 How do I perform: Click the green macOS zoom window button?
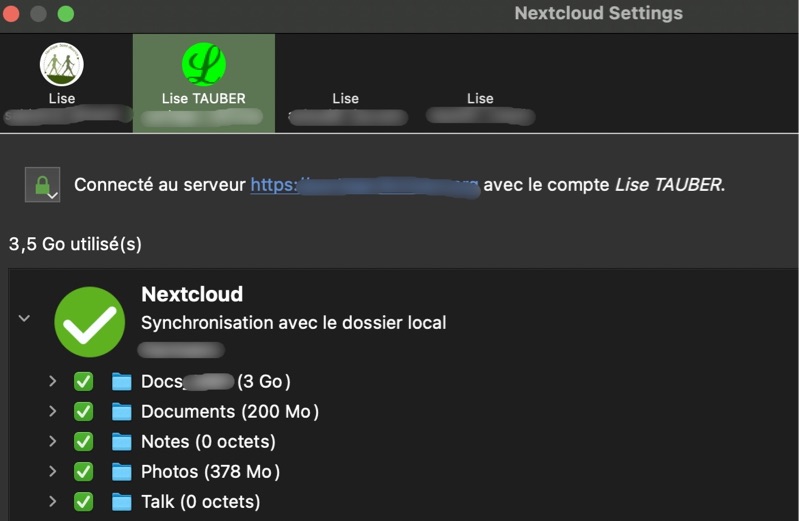pyautogui.click(x=66, y=14)
